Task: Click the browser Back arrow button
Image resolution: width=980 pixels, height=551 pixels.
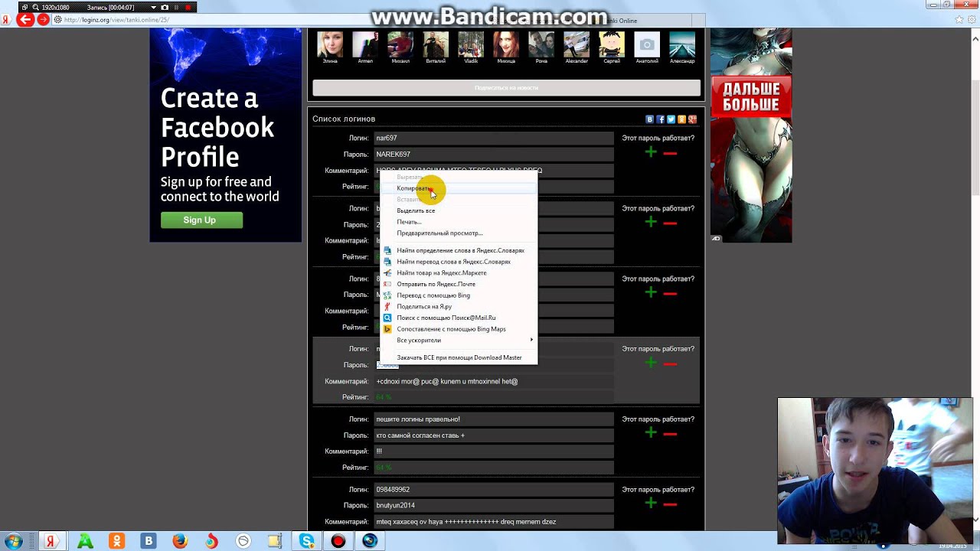Action: pos(26,20)
